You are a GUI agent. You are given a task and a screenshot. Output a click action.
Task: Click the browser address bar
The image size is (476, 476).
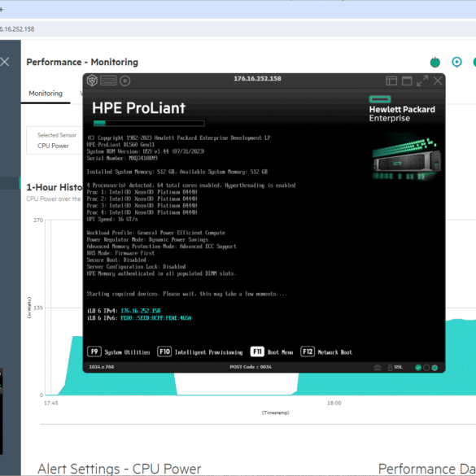(238, 29)
